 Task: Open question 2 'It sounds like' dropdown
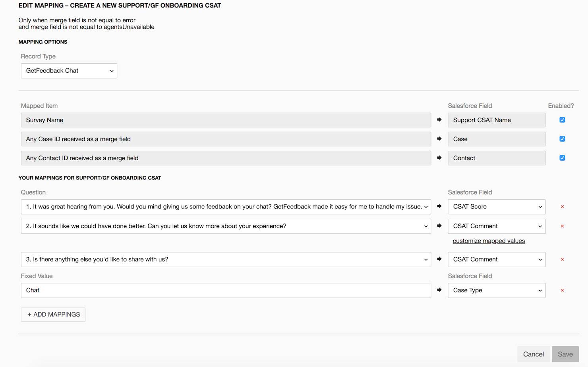(x=226, y=226)
